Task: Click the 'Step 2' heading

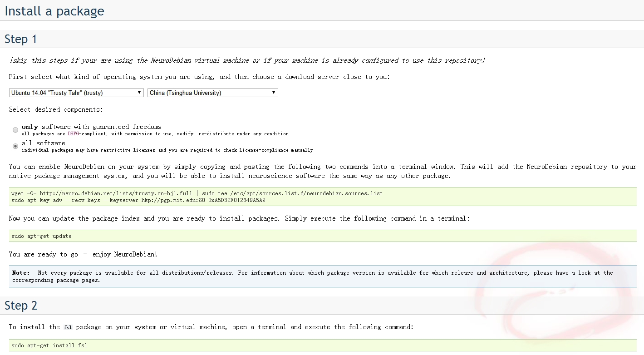Action: click(20, 306)
